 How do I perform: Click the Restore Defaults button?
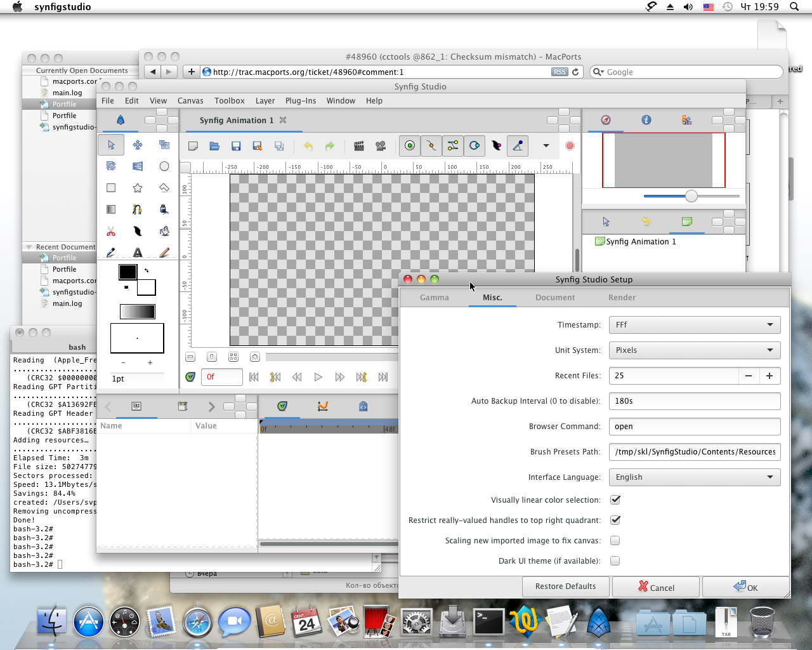point(565,587)
